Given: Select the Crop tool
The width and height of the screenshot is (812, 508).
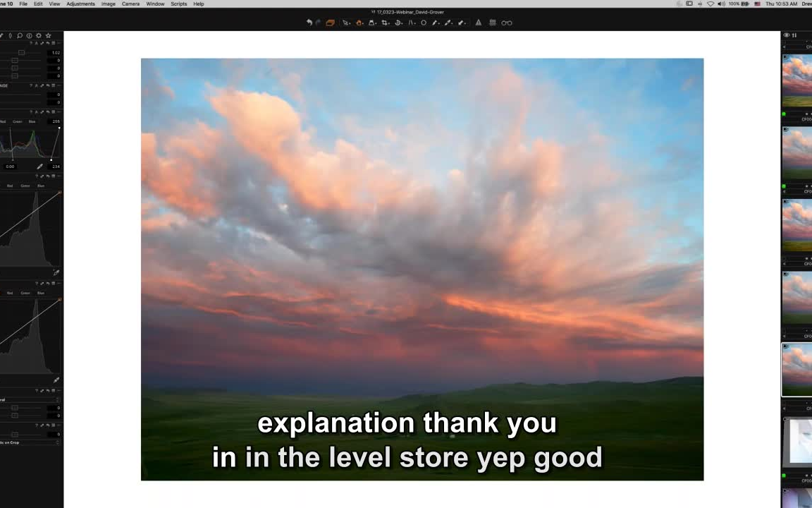Looking at the screenshot, I should [384, 23].
